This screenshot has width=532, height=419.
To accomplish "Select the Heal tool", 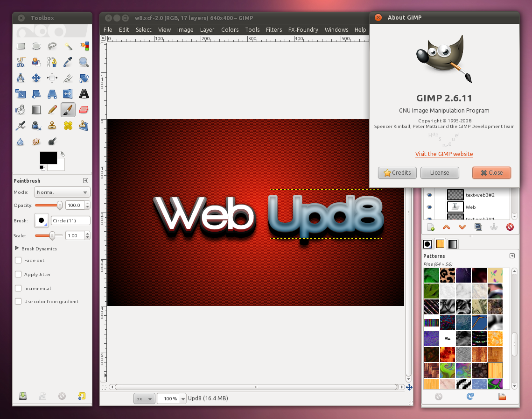I will [x=68, y=126].
